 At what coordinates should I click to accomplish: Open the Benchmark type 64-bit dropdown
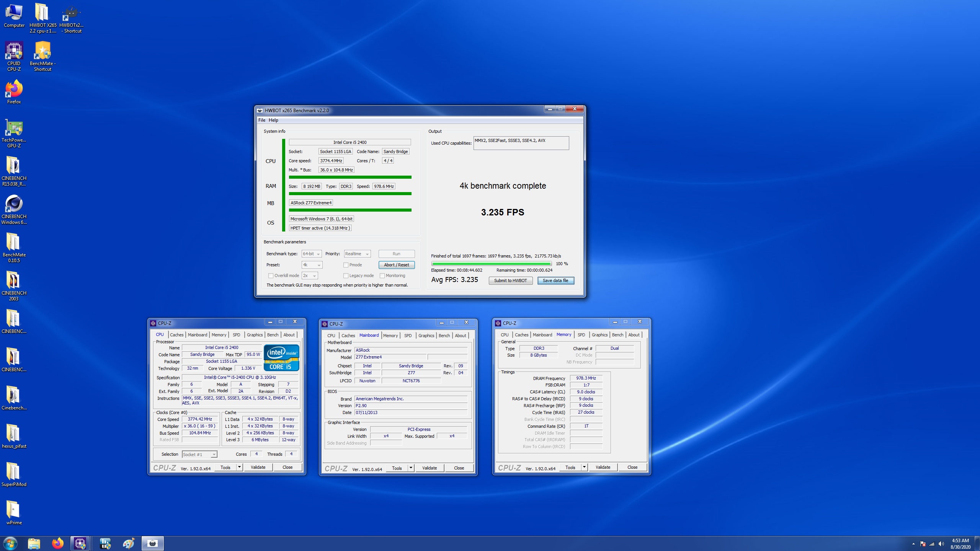tap(312, 254)
